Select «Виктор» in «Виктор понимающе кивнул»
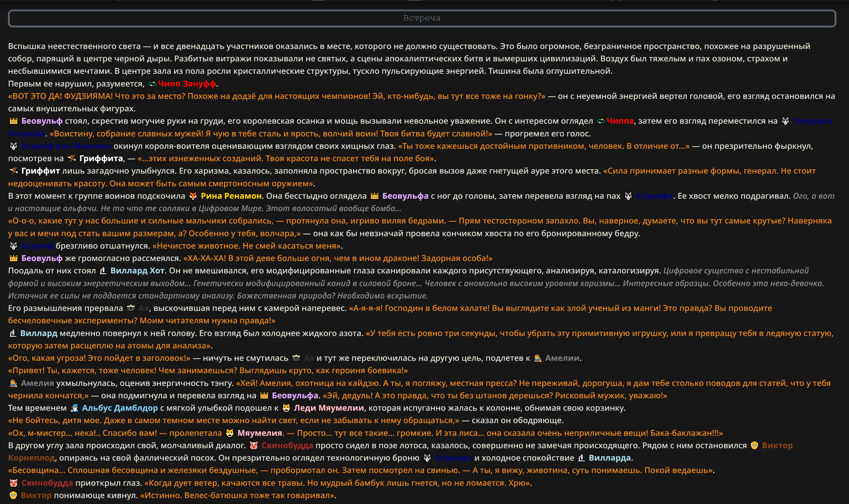849x504 pixels. [36, 495]
